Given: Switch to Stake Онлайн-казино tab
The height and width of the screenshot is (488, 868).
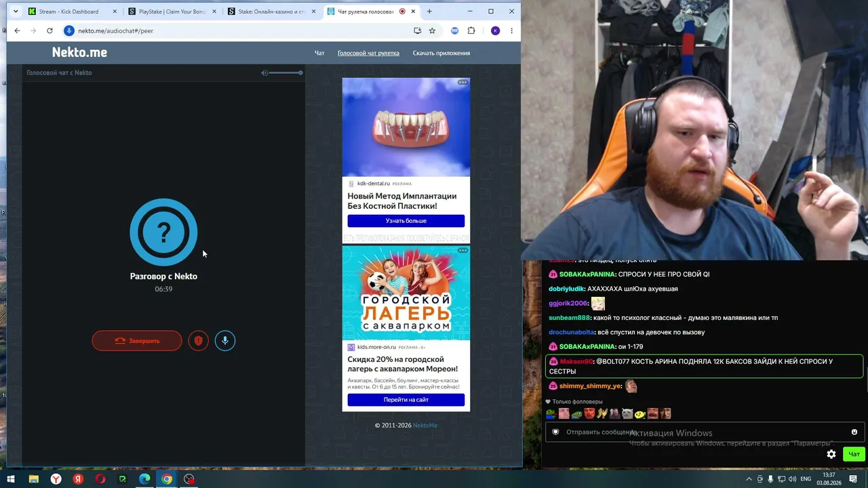Looking at the screenshot, I should (x=271, y=12).
